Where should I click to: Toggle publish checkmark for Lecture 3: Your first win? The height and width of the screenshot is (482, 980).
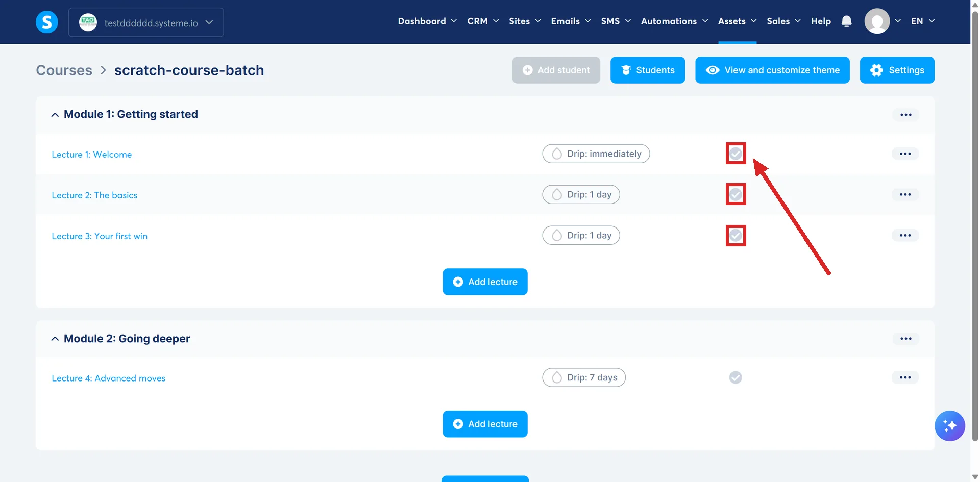click(x=736, y=235)
